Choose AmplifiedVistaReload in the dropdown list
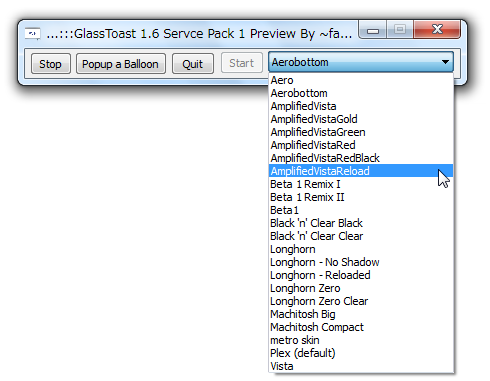The width and height of the screenshot is (490, 381). [x=361, y=171]
